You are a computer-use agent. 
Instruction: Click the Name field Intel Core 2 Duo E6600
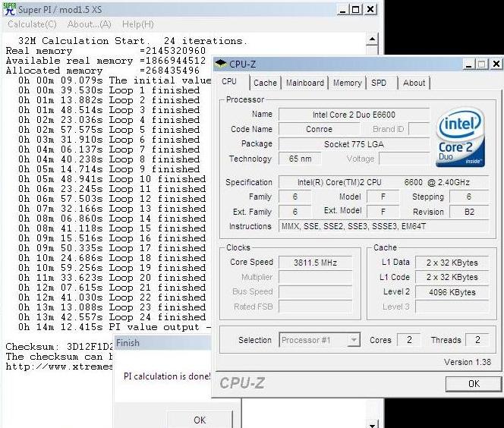pos(354,115)
